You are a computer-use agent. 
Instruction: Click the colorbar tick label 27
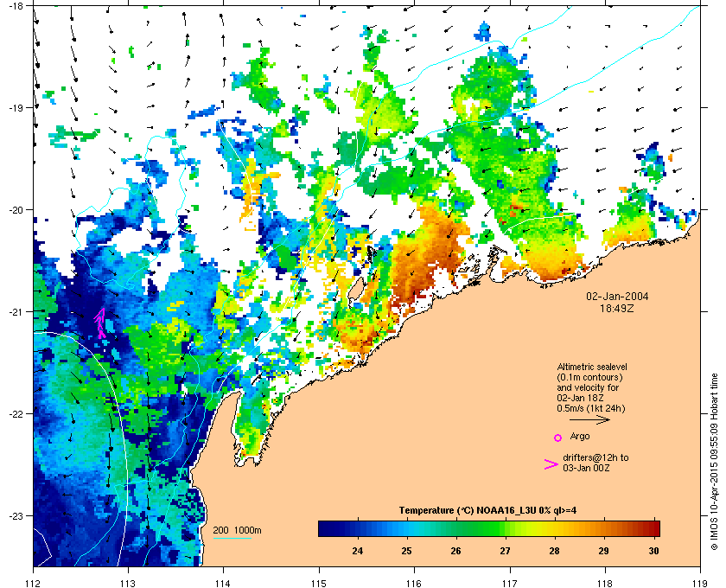(505, 551)
